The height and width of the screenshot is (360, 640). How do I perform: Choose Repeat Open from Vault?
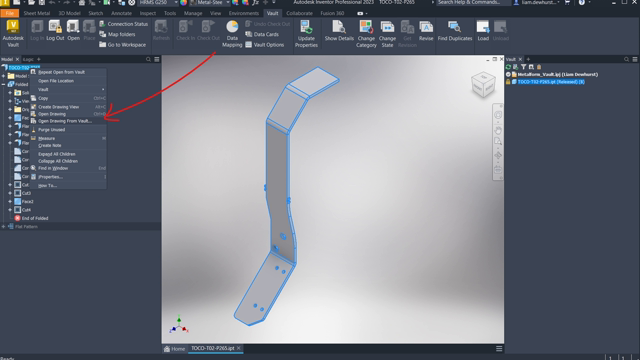coord(68,72)
